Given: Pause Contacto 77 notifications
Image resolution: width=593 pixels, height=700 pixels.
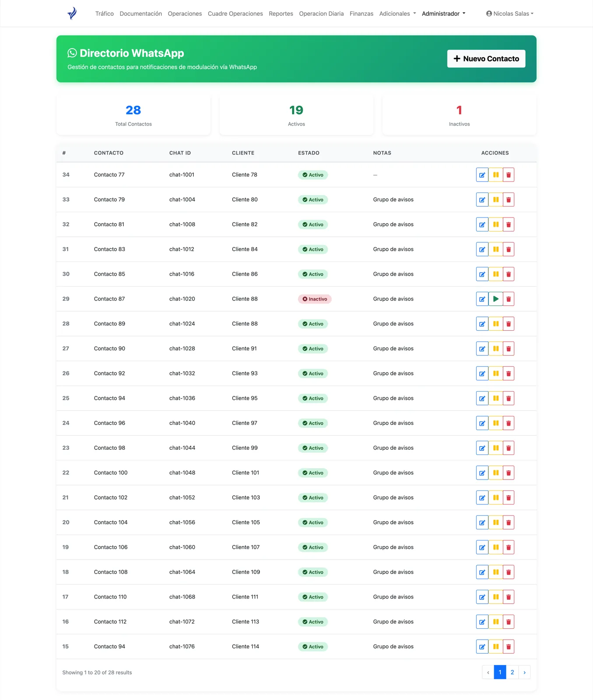Looking at the screenshot, I should 495,175.
